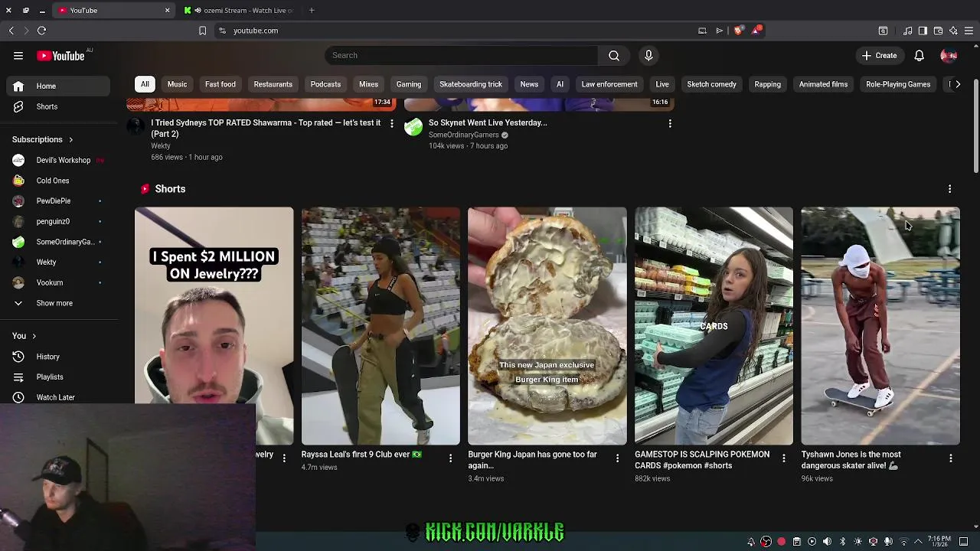Toggle the browser sidebar panel icon
The height and width of the screenshot is (551, 980).
[923, 31]
